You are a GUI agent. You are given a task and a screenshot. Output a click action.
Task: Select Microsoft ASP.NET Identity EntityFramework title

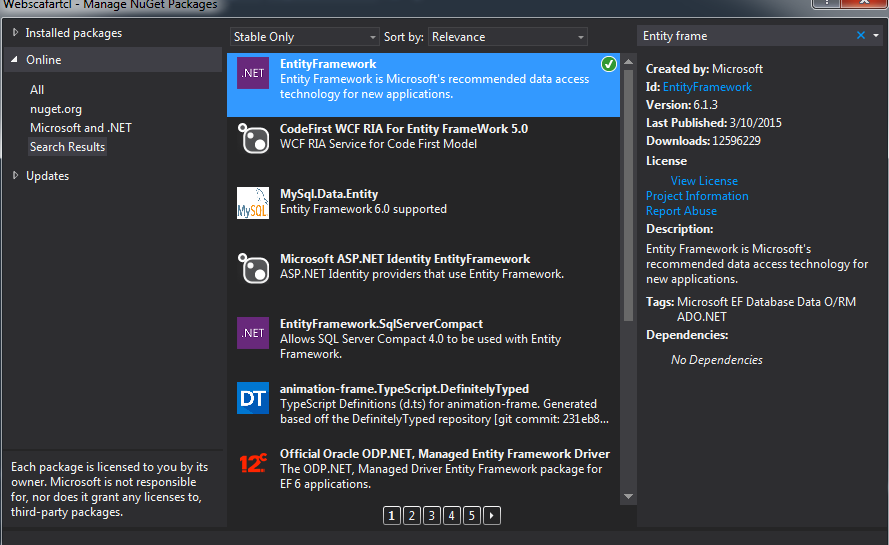click(x=405, y=259)
